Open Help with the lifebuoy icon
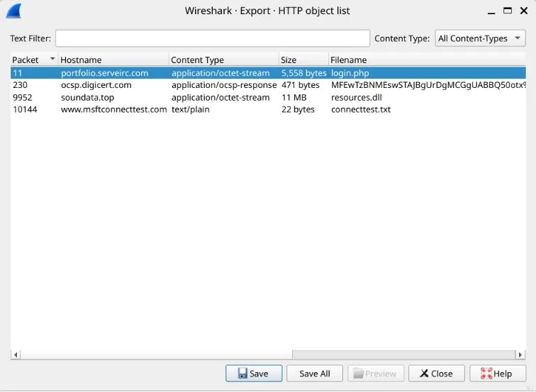536x392 pixels. [x=498, y=373]
